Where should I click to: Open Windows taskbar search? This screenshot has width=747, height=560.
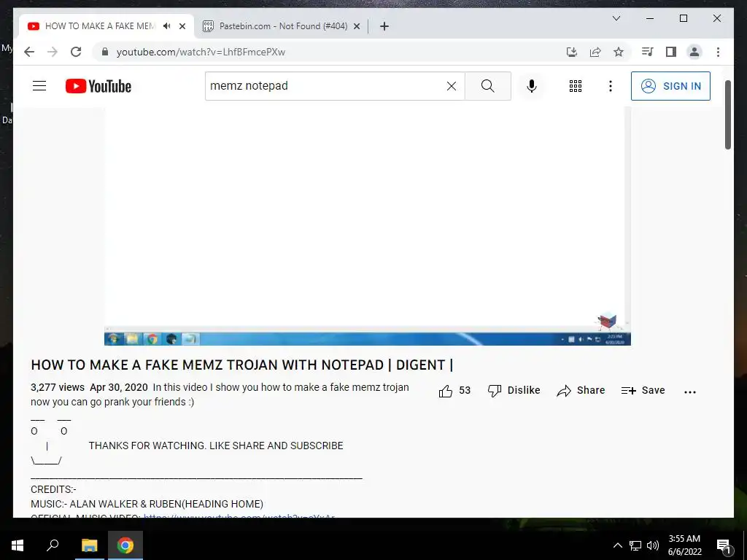(x=53, y=545)
